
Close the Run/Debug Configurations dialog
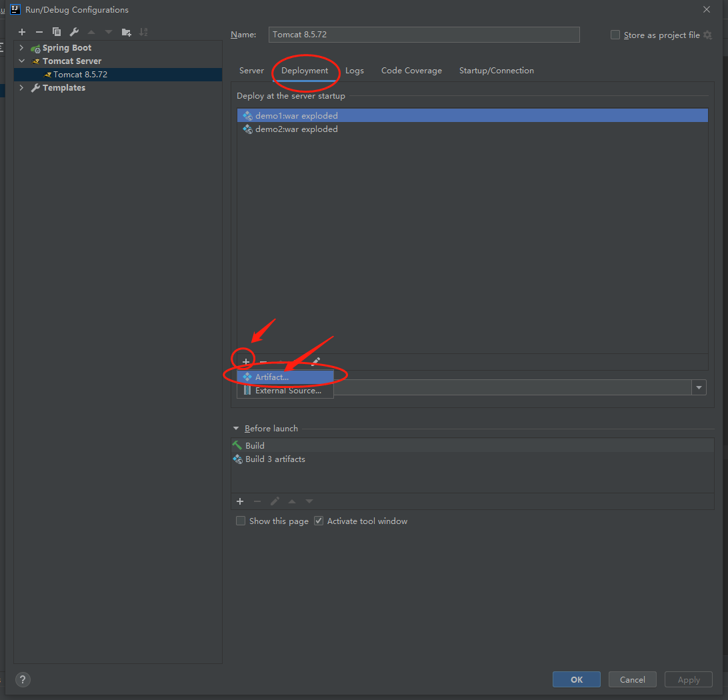707,9
